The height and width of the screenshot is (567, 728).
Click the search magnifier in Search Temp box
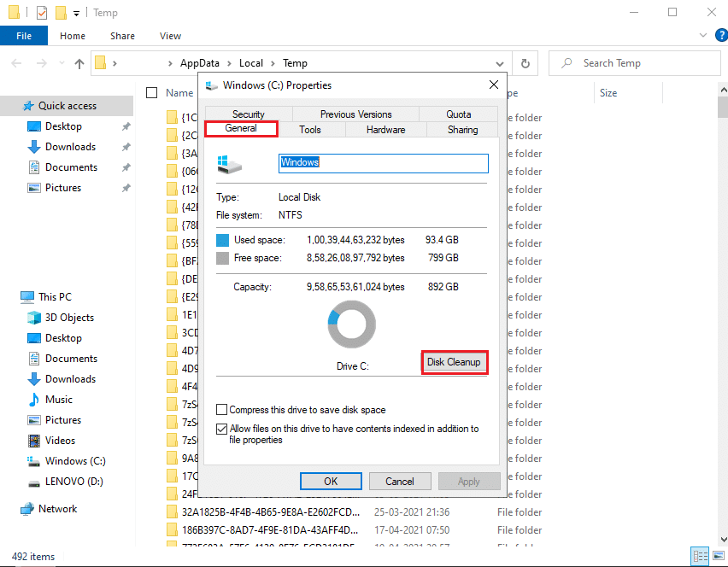tap(567, 63)
